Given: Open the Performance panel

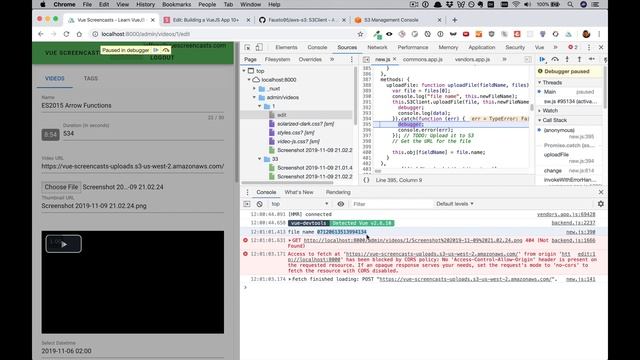Looking at the screenshot, I should pyautogui.click(x=413, y=47).
